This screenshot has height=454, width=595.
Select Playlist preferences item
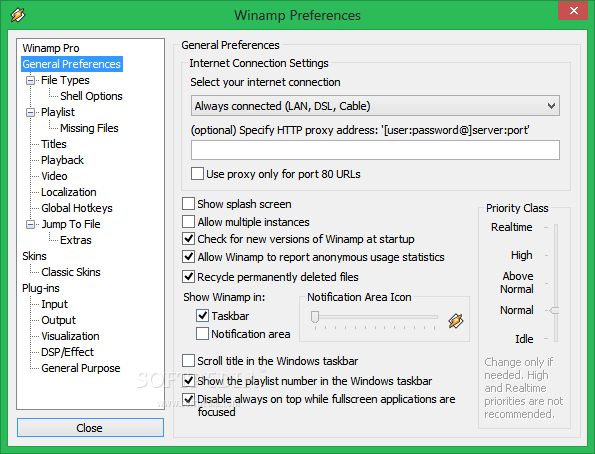(x=58, y=112)
